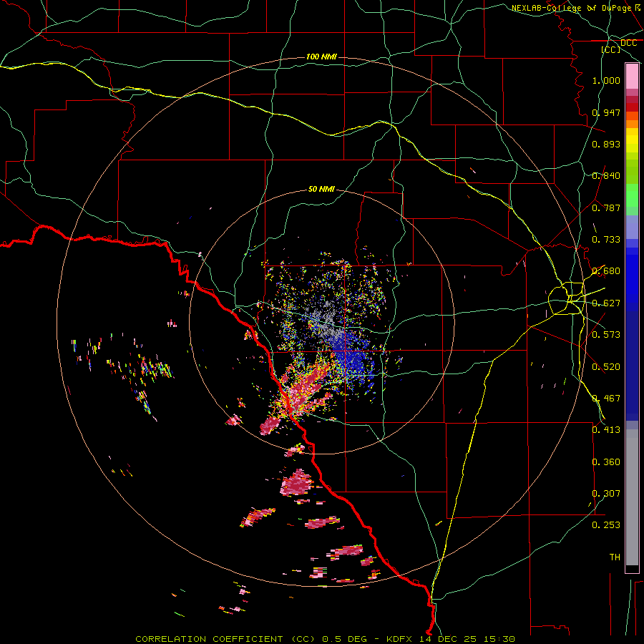
Task: Click the 0.467 legend value
Action: click(606, 399)
